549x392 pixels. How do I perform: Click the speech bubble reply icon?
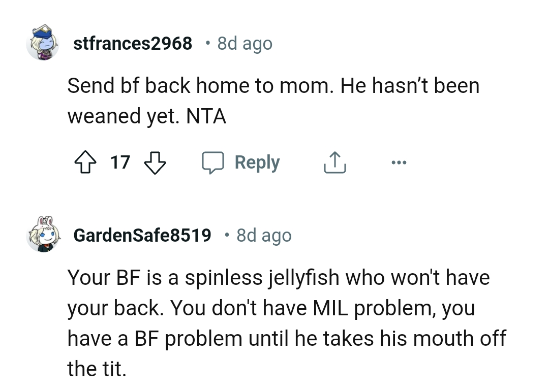click(214, 162)
